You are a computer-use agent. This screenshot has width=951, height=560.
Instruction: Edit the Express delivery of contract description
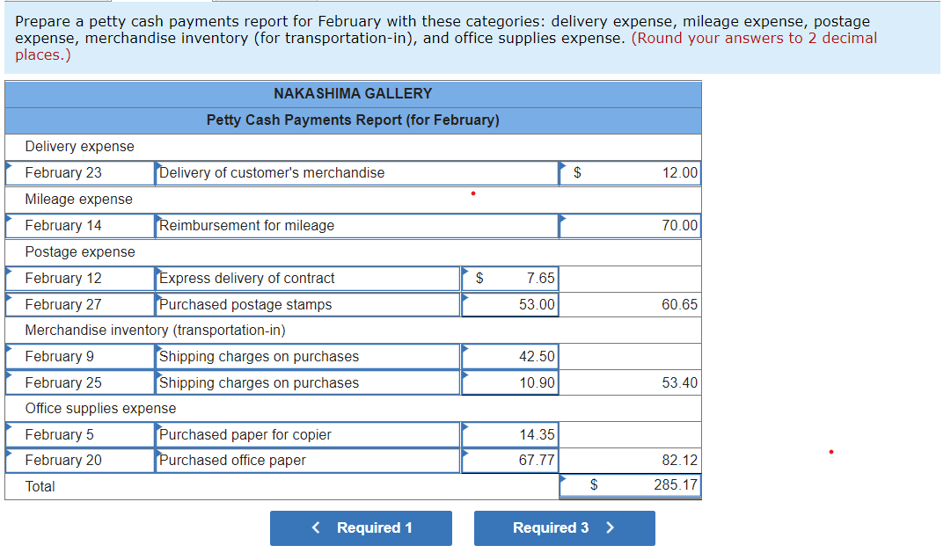308,278
